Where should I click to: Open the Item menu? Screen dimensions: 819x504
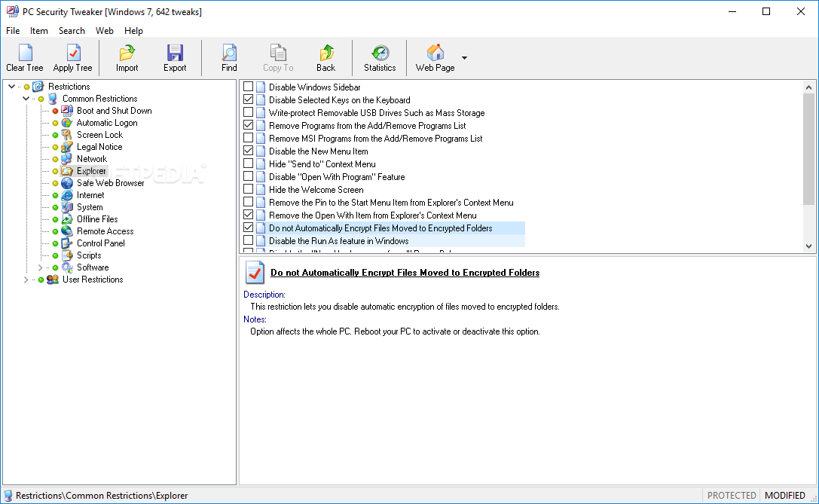38,31
